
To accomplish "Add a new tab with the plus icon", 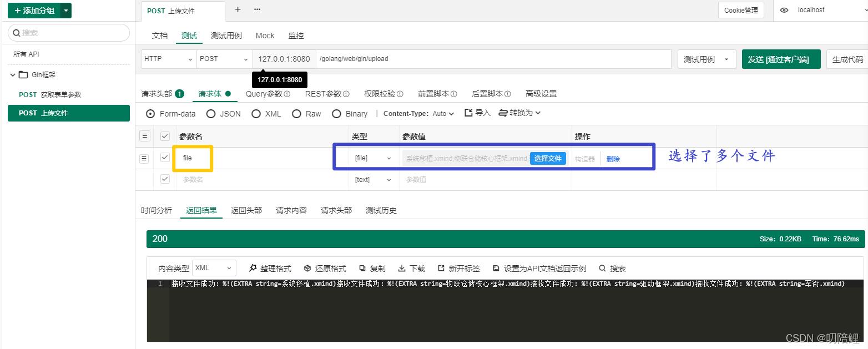I will tap(238, 9).
